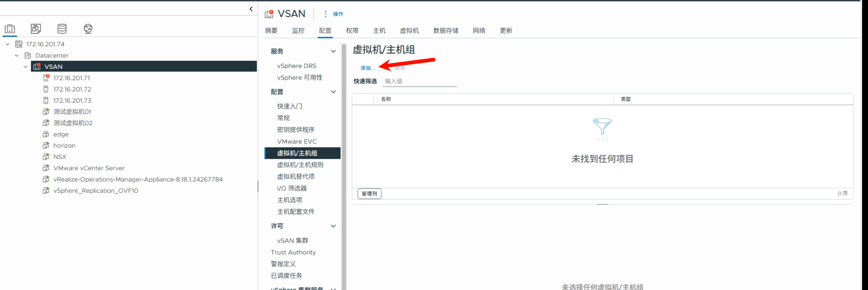
Task: Open the 更新 tab
Action: (x=506, y=31)
